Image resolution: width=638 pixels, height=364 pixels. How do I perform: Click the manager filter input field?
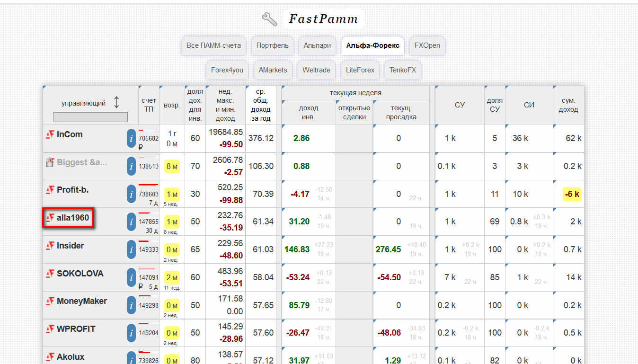click(x=90, y=117)
